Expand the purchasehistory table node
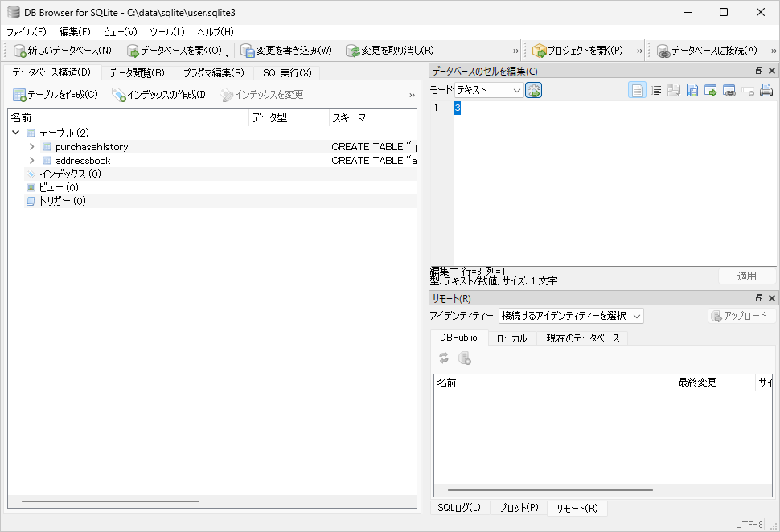 pyautogui.click(x=32, y=147)
